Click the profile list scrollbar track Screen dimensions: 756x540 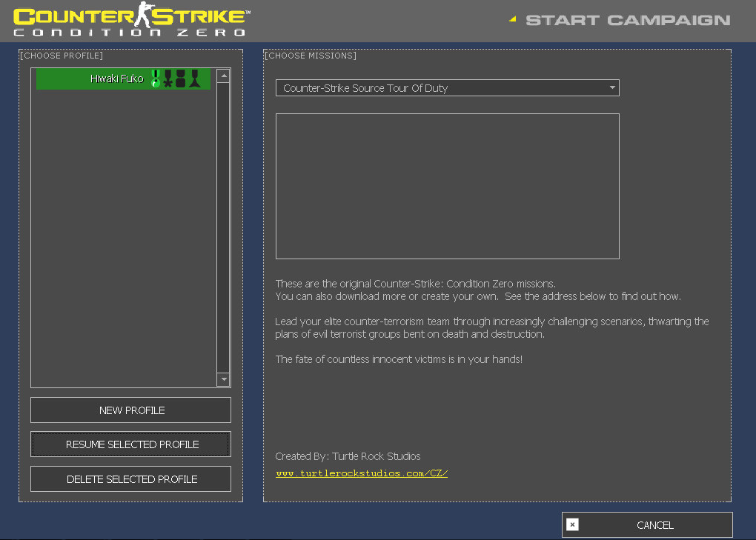click(x=223, y=228)
